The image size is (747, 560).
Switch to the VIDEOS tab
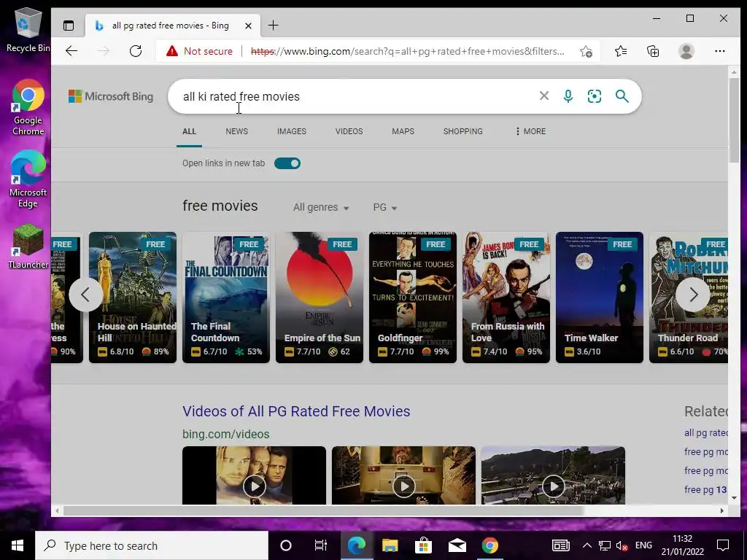349,131
